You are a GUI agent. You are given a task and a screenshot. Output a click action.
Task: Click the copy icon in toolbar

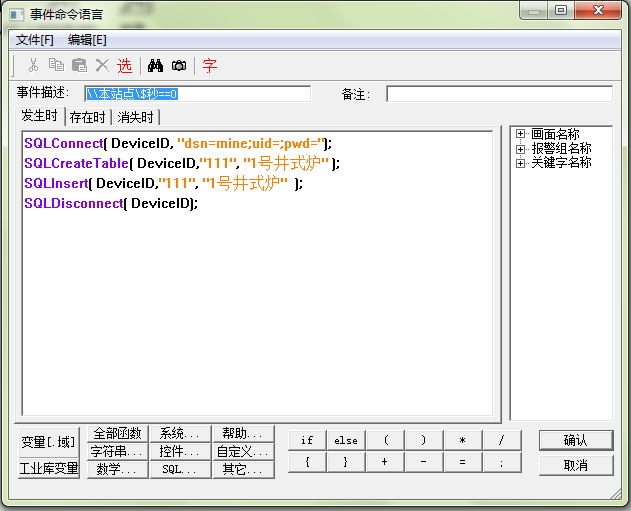[x=56, y=65]
